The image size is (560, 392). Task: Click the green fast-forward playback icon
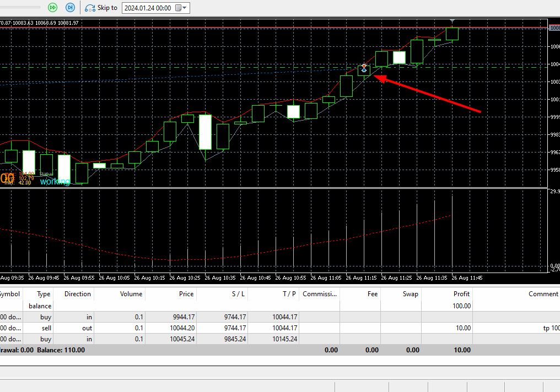[52, 8]
